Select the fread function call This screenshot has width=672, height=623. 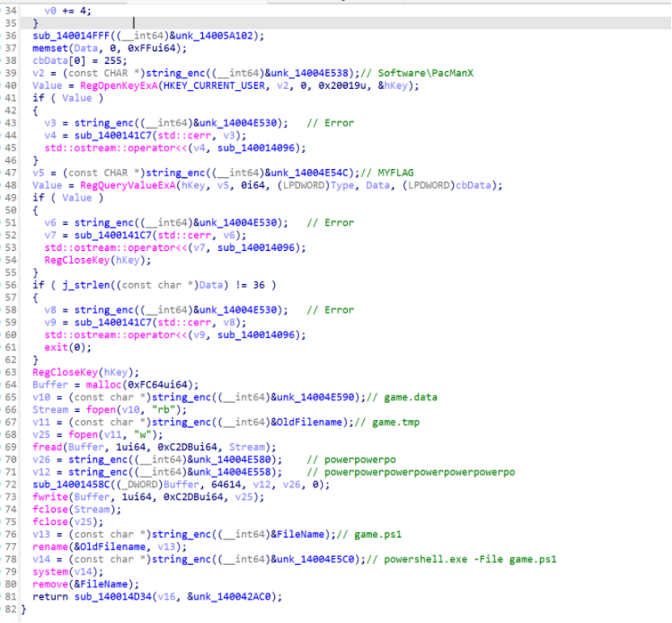click(47, 447)
